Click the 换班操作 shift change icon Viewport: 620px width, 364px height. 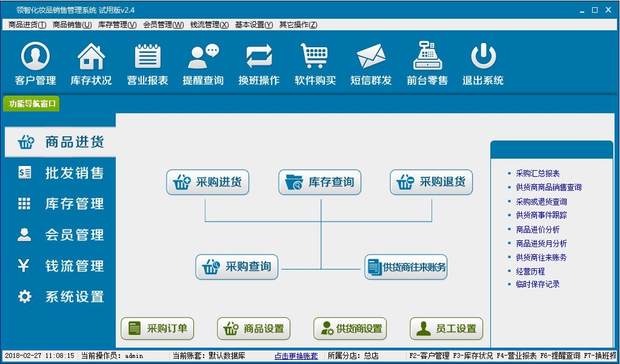(x=259, y=64)
